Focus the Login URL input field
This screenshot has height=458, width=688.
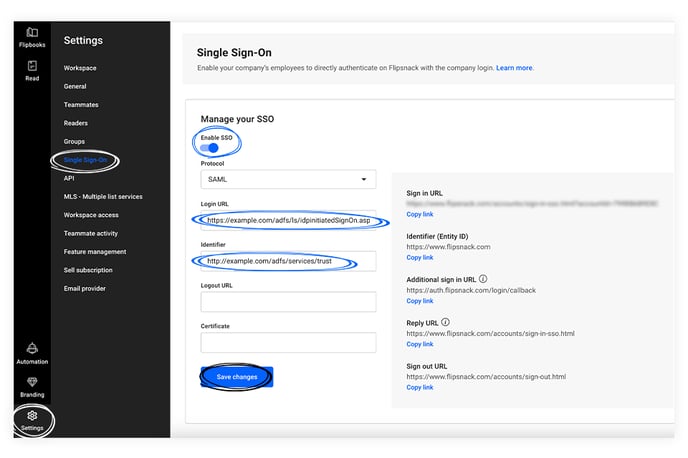[x=288, y=220]
